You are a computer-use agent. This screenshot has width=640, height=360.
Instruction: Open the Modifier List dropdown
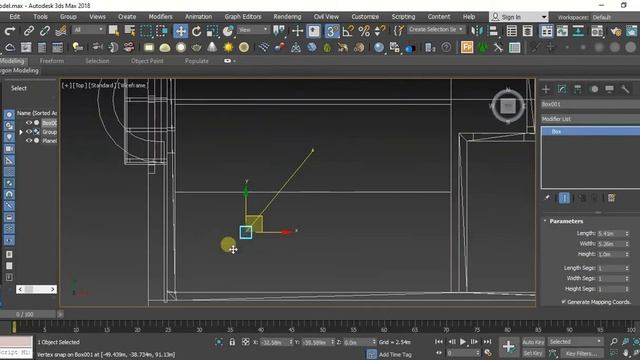(x=590, y=119)
